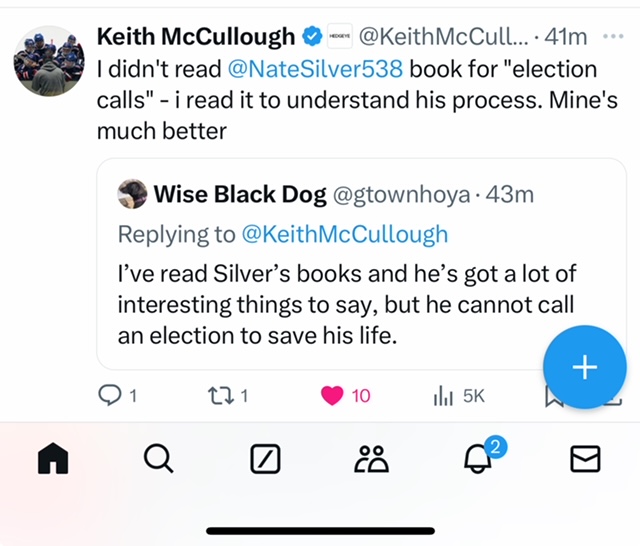
Task: Open Keith McCullough's profile picture
Action: tap(49, 61)
